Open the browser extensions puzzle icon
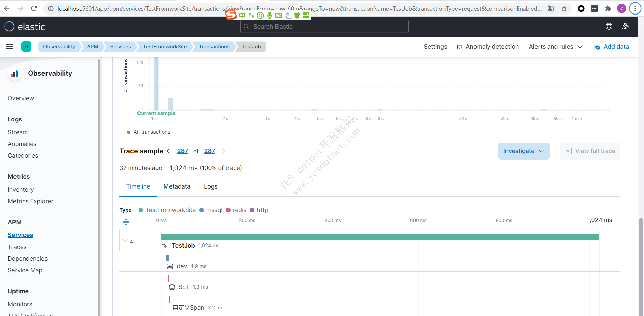Screen dimensions: 644x316 [x=608, y=9]
